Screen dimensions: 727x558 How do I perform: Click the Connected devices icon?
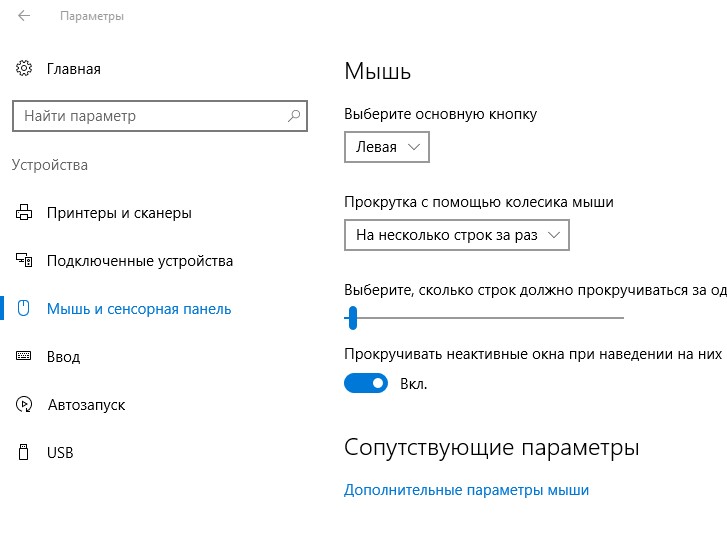(x=24, y=261)
